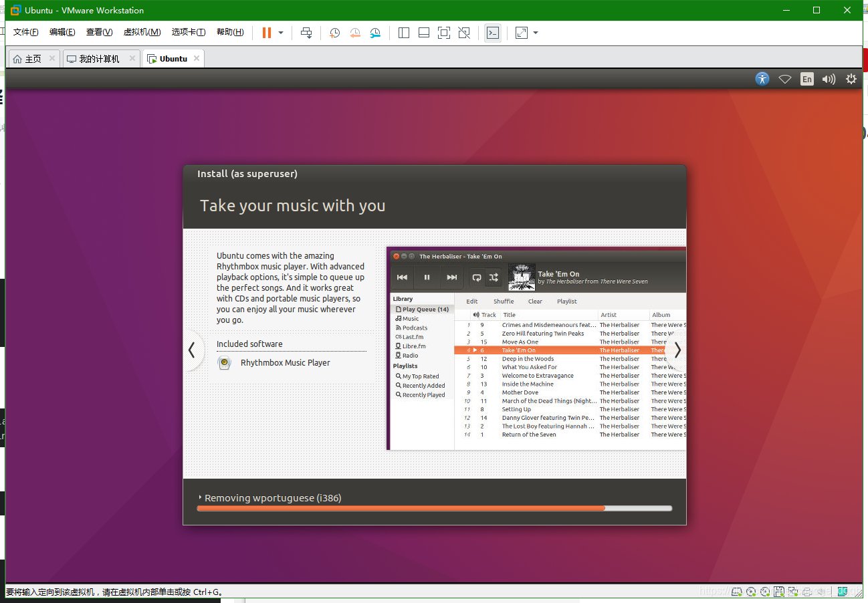
Task: Select Podcasts in the Rhythmbox sidebar
Action: tap(411, 328)
